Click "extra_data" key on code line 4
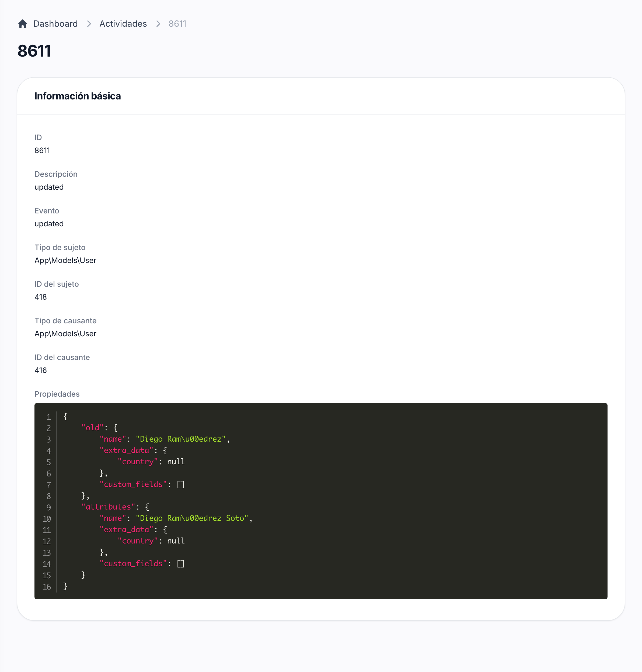This screenshot has width=642, height=672. 126,450
